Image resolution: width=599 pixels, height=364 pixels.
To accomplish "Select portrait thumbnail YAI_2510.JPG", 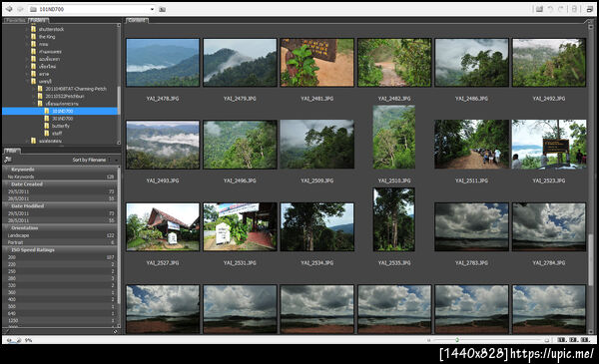I will [x=394, y=138].
